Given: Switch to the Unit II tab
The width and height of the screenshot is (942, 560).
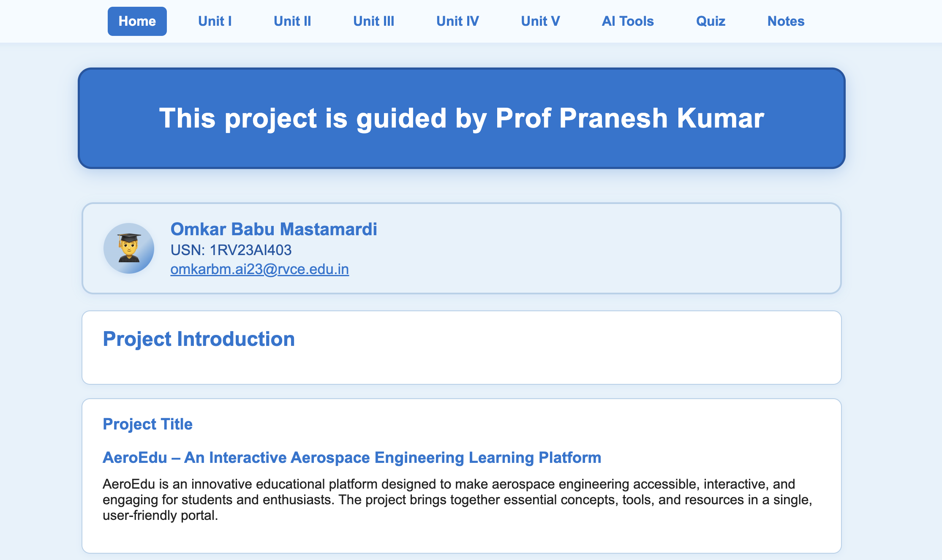Looking at the screenshot, I should [292, 21].
